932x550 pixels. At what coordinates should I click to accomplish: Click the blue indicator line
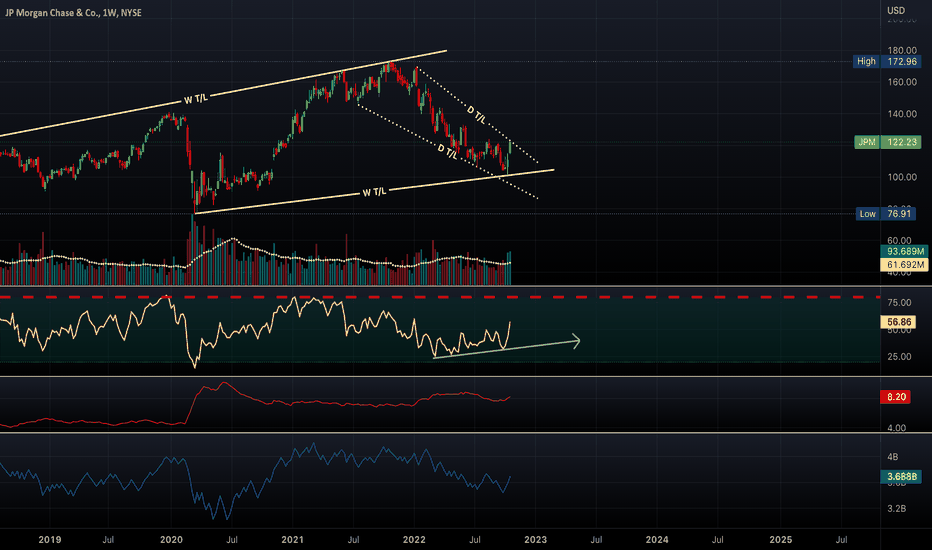click(x=255, y=480)
